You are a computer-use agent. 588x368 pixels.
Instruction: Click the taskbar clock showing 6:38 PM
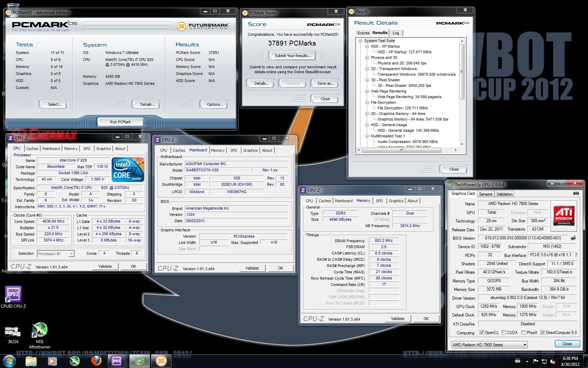[x=570, y=361]
